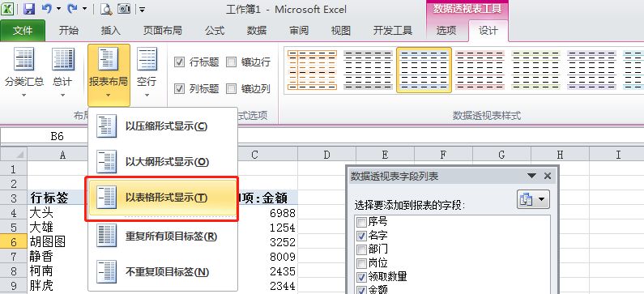Click the Print Preview magnifier icon
644x294 pixels.
click(106, 9)
